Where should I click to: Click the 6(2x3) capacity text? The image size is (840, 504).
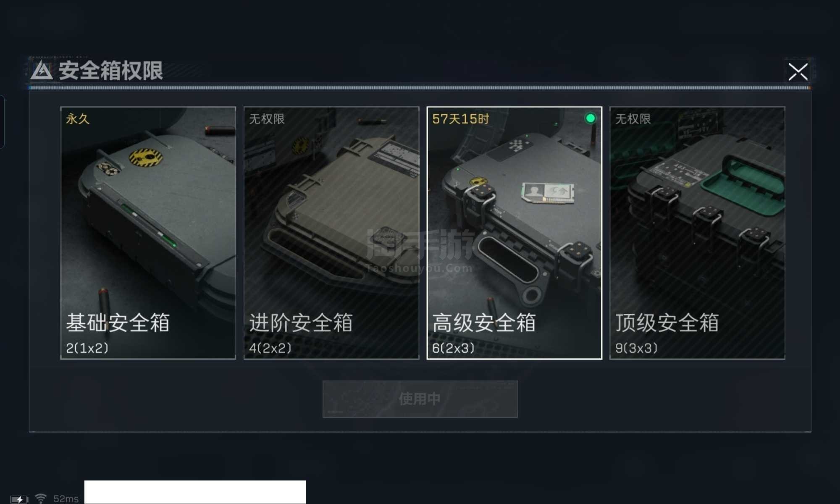[453, 348]
